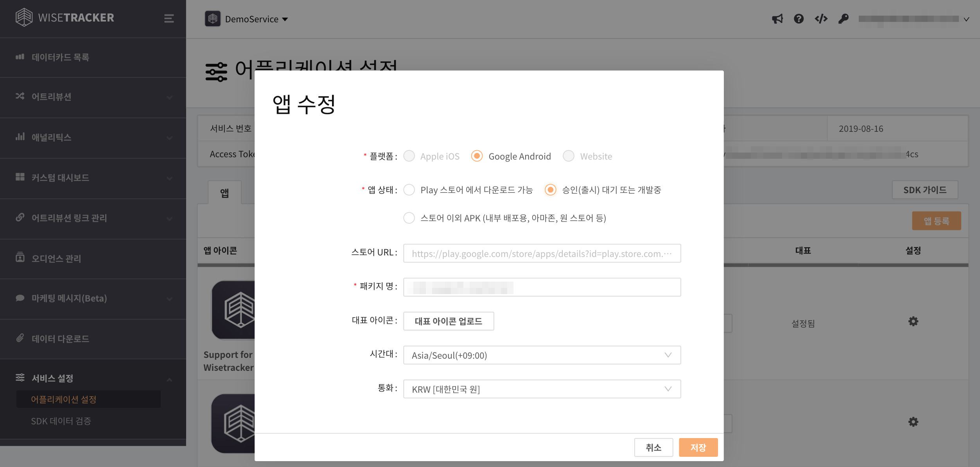Click 대표 아이콘 업로드 button
The image size is (980, 467).
point(448,321)
